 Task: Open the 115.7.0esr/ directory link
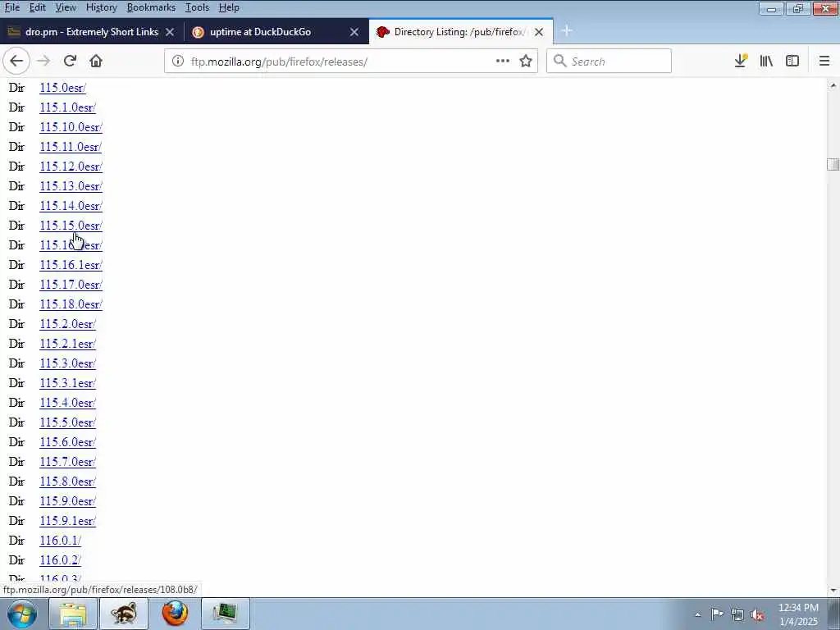67,462
